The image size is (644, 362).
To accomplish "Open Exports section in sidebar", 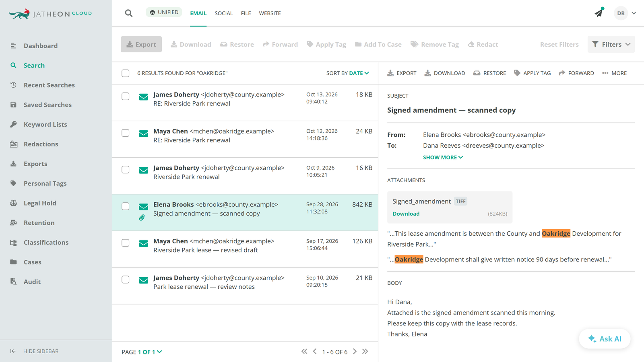I will click(35, 164).
